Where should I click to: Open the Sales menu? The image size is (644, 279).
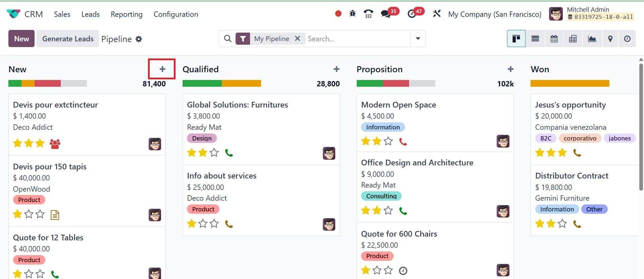pos(62,14)
